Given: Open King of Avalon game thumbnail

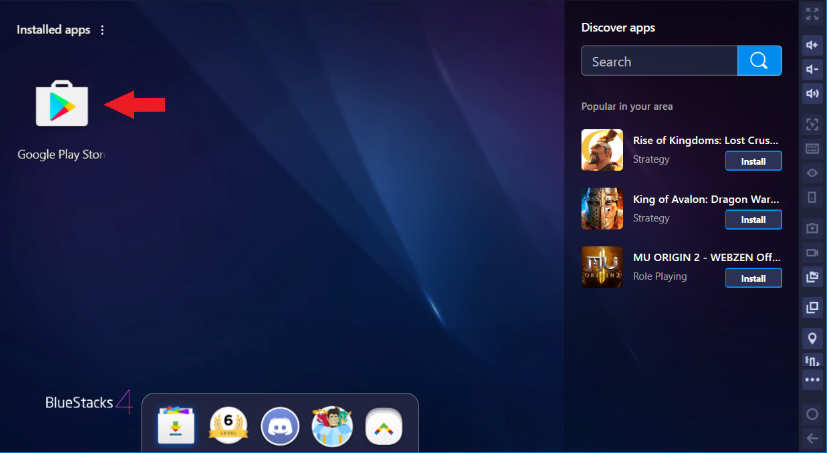Looking at the screenshot, I should click(602, 209).
